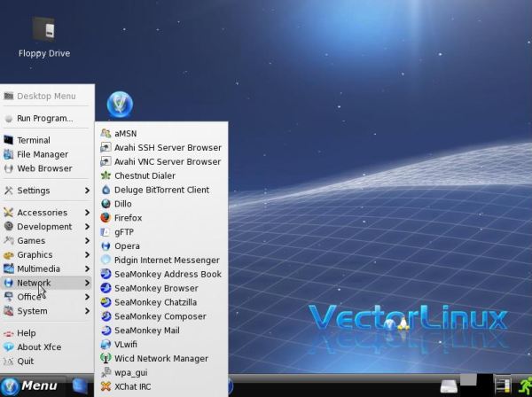532x397 pixels.
Task: Choose Quit from the menu
Action: 47,361
